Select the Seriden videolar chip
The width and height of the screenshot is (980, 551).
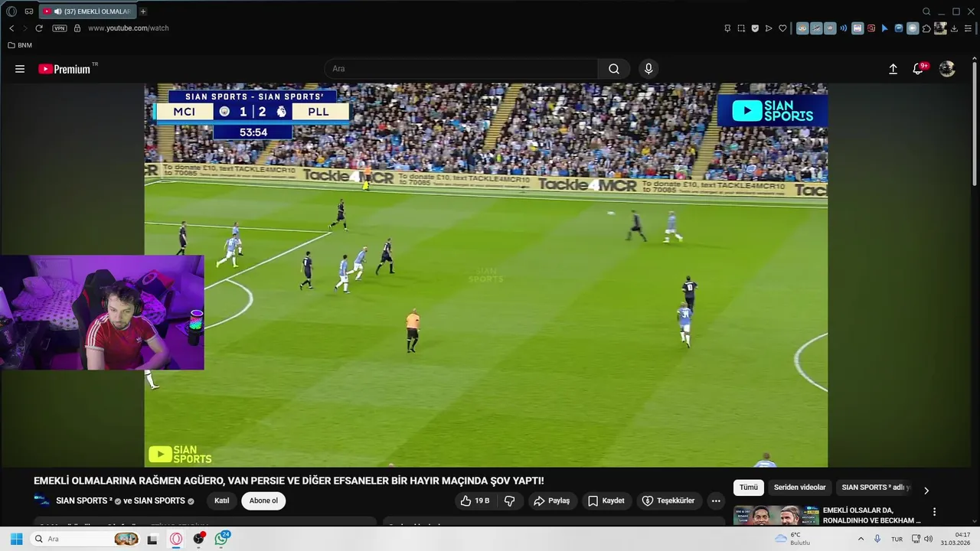pyautogui.click(x=799, y=487)
